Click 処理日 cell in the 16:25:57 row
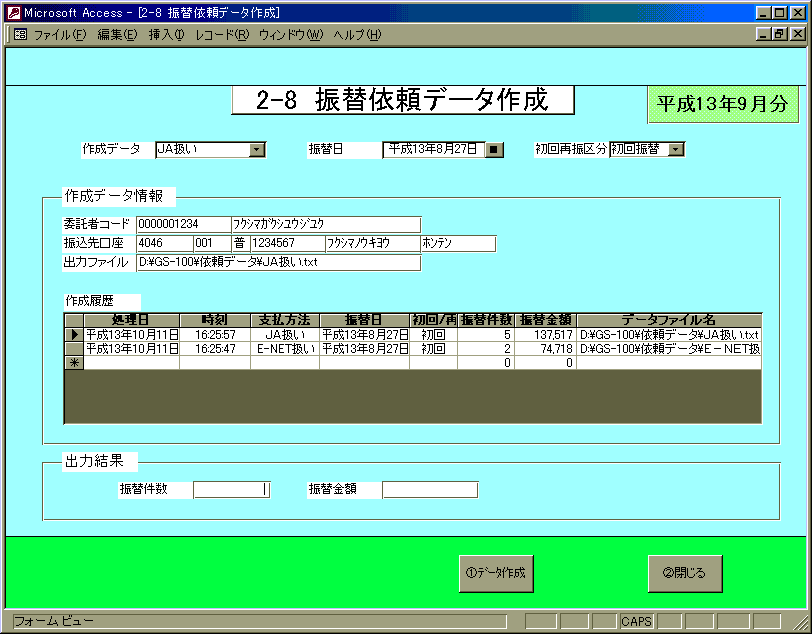The height and width of the screenshot is (634, 812). [132, 335]
